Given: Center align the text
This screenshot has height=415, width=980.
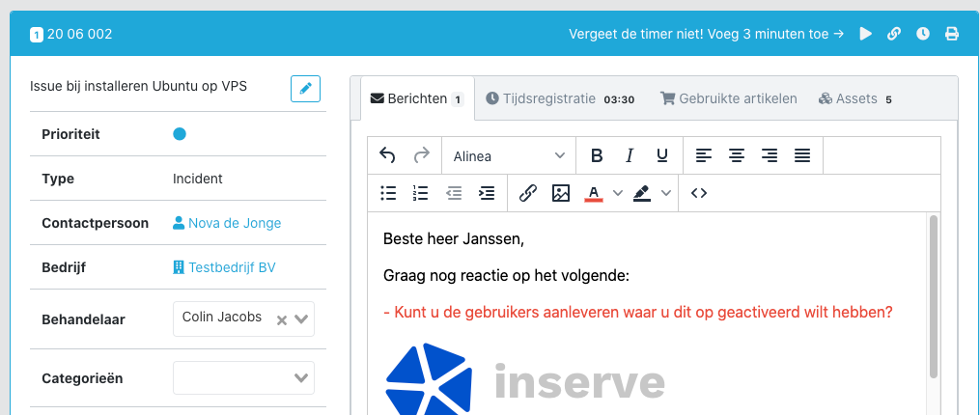Looking at the screenshot, I should (737, 155).
